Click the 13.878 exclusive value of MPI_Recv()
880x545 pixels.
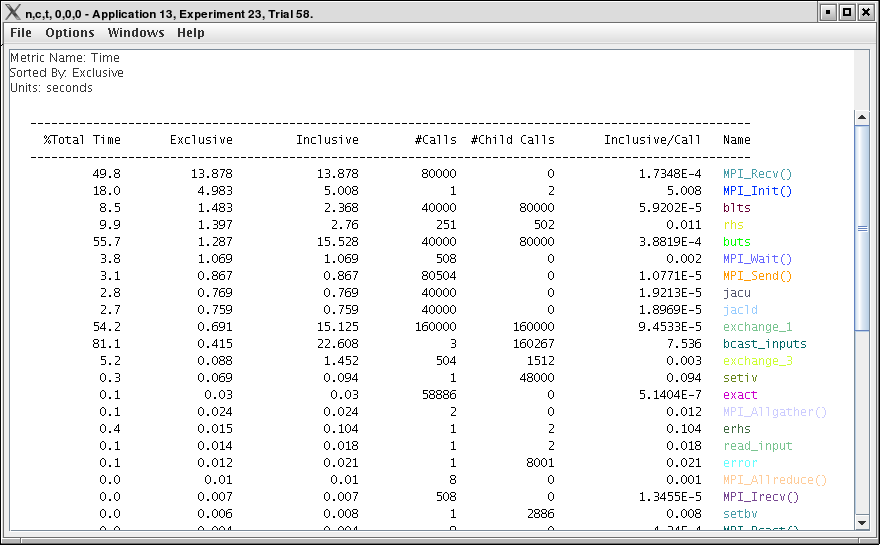pos(212,174)
